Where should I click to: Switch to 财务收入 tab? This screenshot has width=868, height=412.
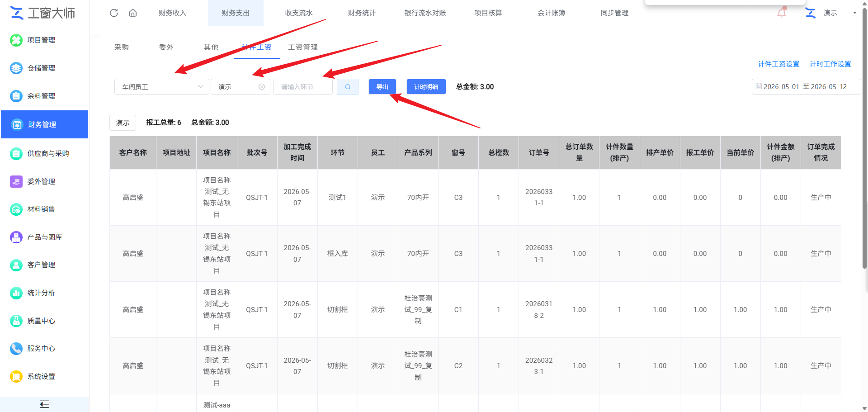point(172,13)
